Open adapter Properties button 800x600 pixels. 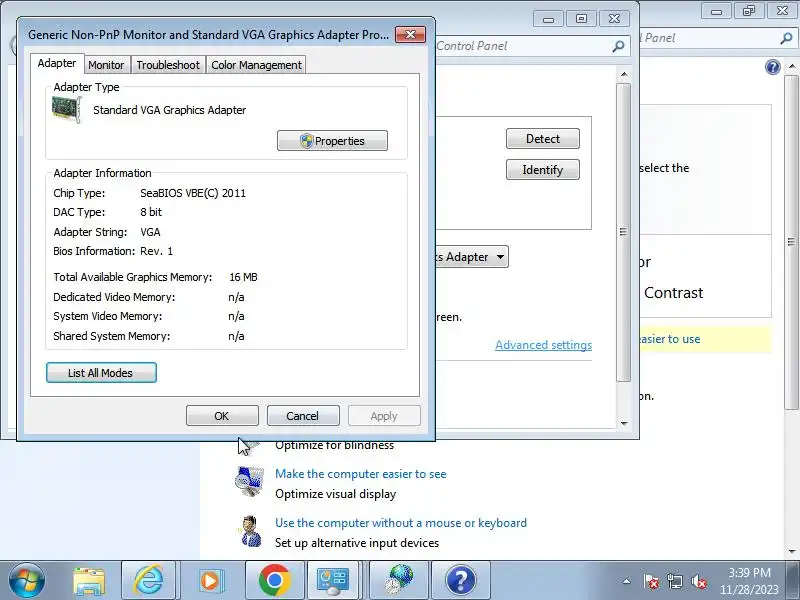tap(332, 141)
